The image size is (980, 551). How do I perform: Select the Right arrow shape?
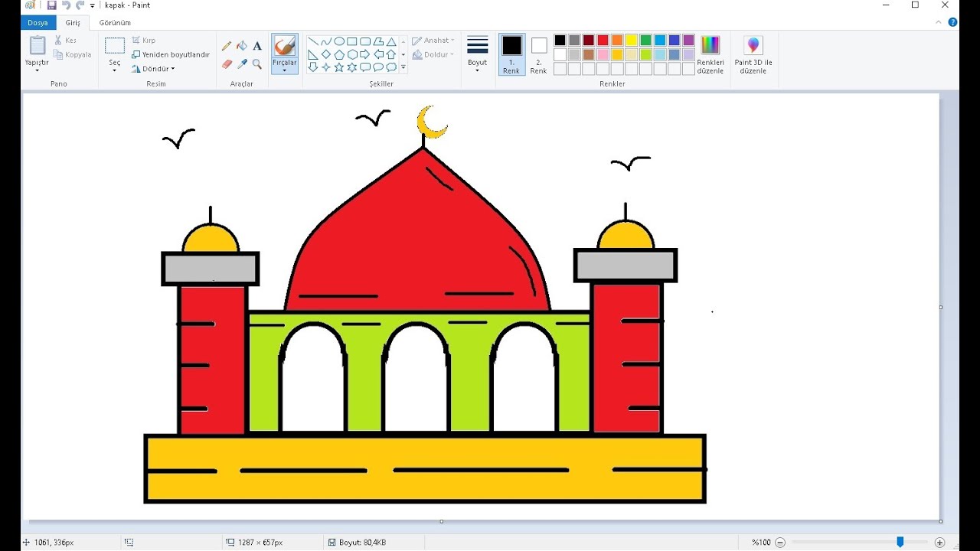[365, 54]
